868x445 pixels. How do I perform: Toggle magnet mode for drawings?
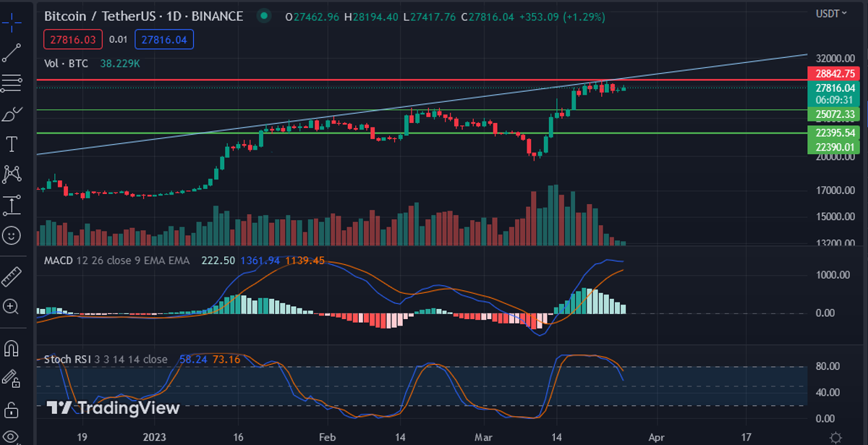(x=12, y=348)
